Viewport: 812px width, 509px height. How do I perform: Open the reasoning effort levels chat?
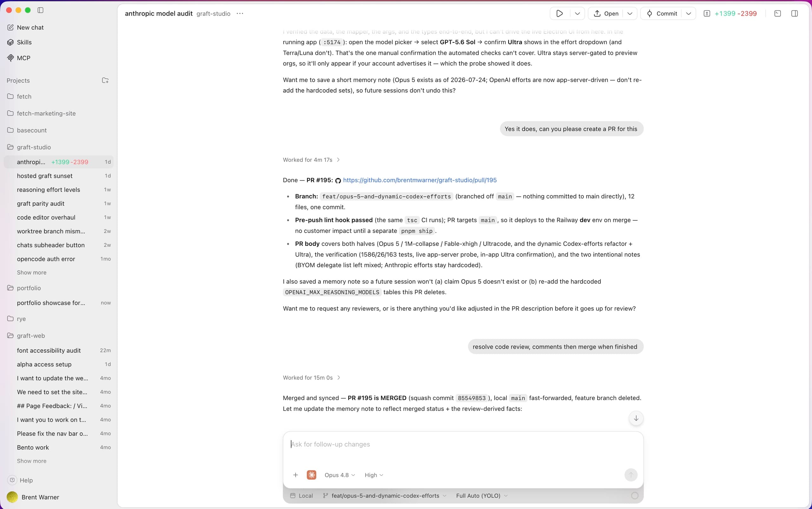pyautogui.click(x=59, y=190)
